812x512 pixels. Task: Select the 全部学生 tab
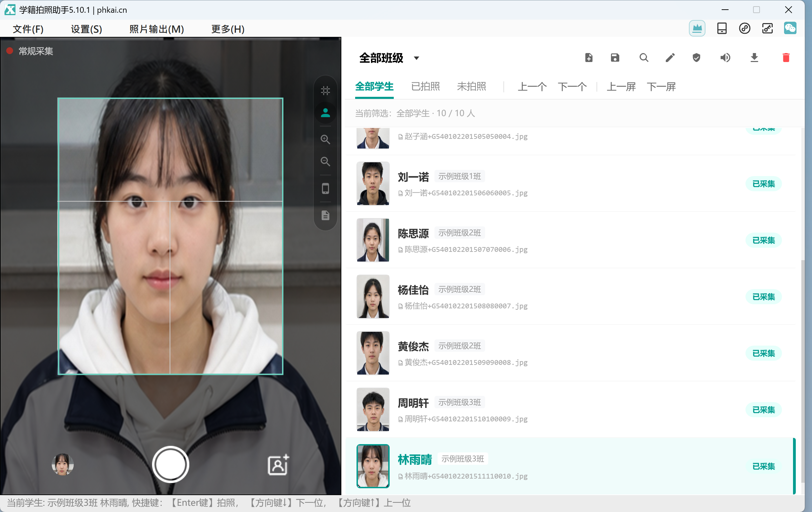pyautogui.click(x=374, y=86)
